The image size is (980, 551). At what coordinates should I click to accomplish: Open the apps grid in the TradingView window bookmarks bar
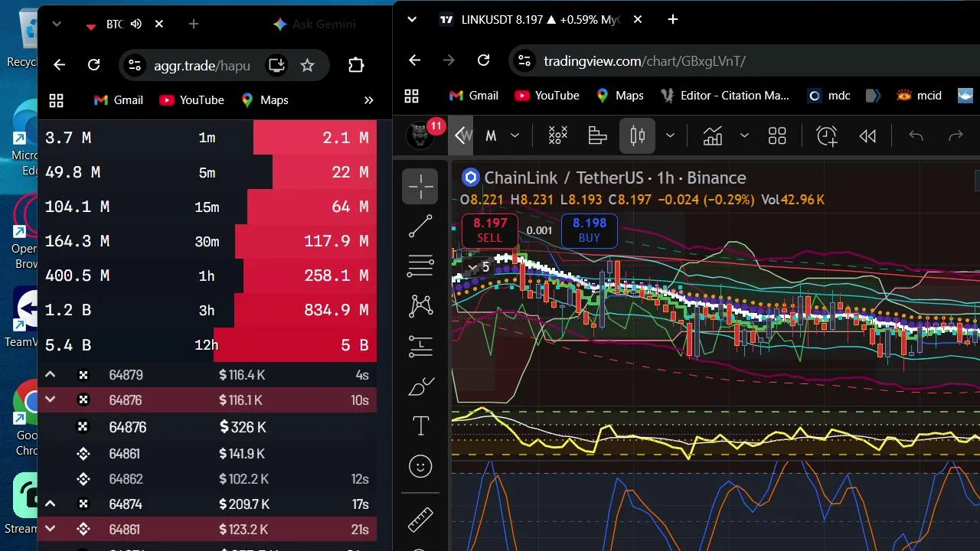click(412, 96)
